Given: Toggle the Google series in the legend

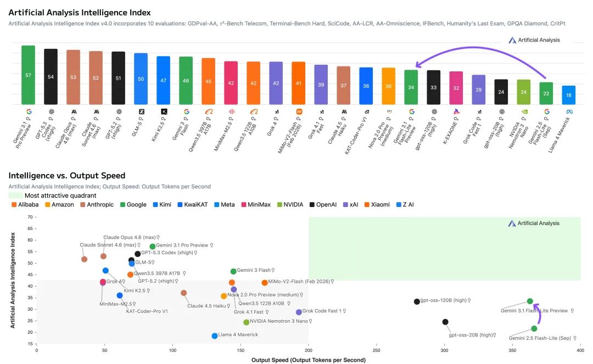Looking at the screenshot, I should (132, 205).
